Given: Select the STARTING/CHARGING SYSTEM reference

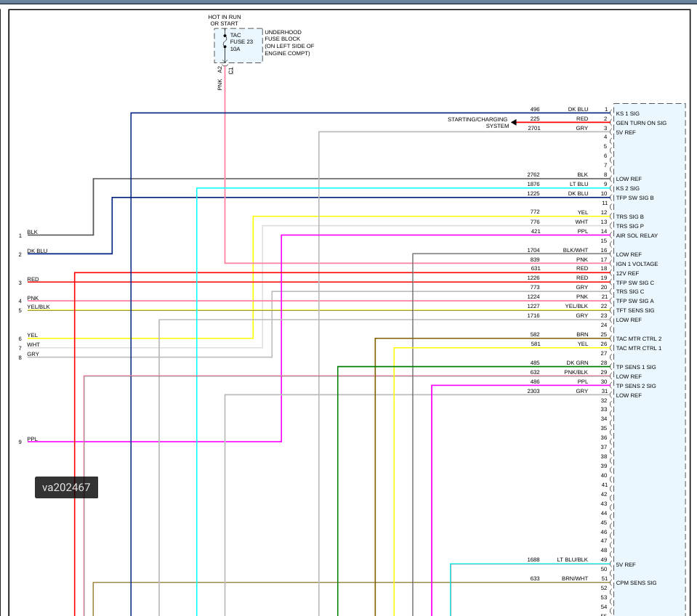Looking at the screenshot, I should tap(478, 123).
